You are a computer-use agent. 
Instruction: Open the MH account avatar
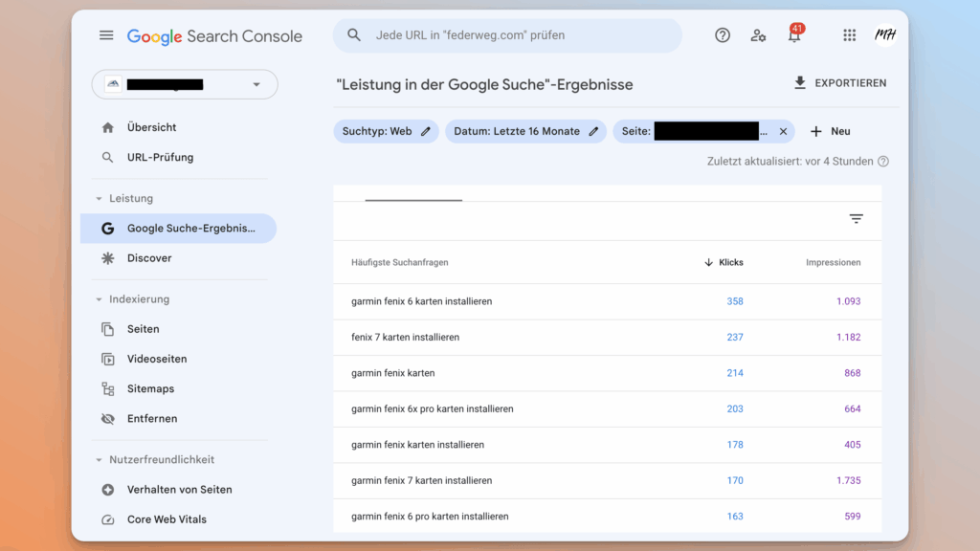pyautogui.click(x=885, y=35)
